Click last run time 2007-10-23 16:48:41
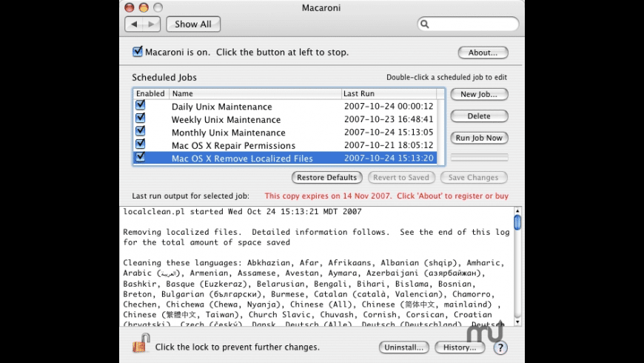The image size is (644, 363). pos(389,119)
